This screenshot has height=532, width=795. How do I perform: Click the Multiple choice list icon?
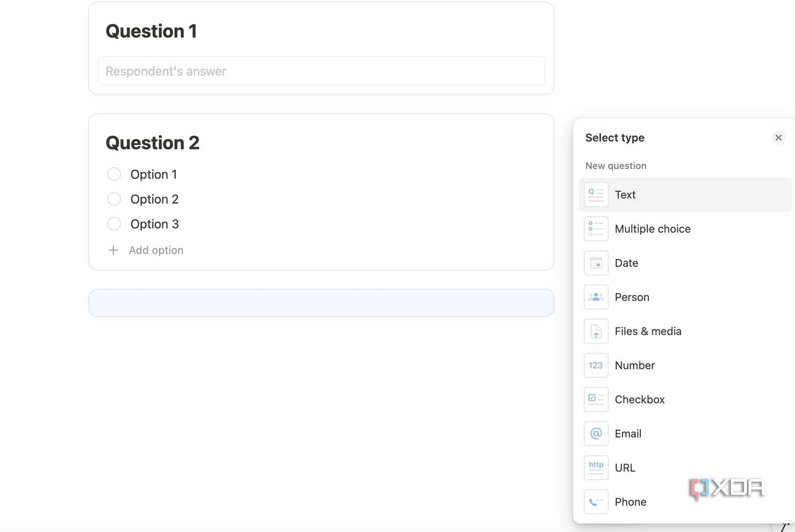pos(596,229)
